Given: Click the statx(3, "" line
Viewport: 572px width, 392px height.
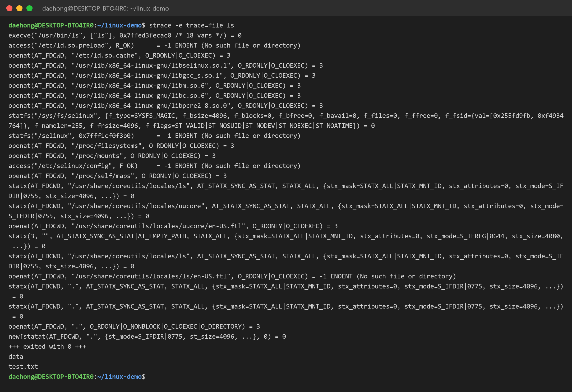Looking at the screenshot, I should [x=286, y=241].
